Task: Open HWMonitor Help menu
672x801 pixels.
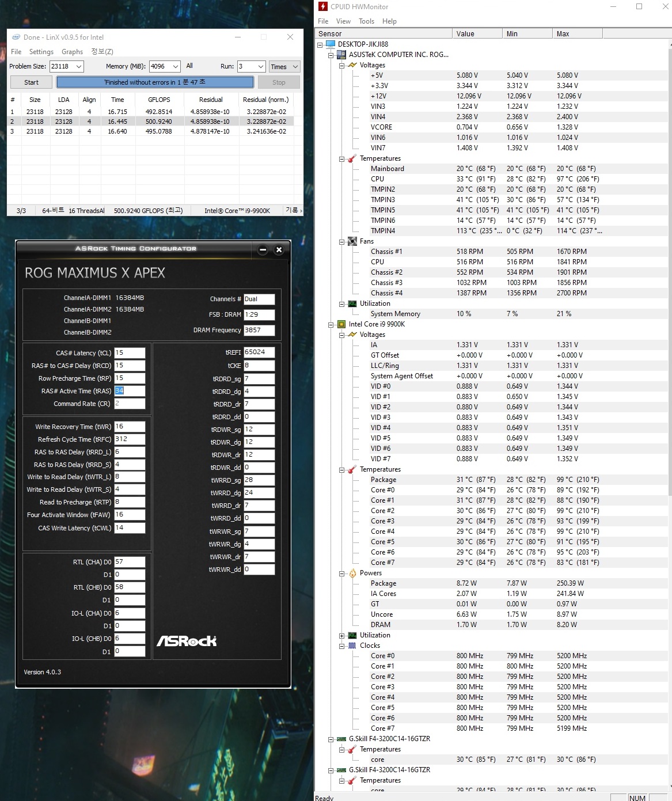Action: (x=389, y=21)
